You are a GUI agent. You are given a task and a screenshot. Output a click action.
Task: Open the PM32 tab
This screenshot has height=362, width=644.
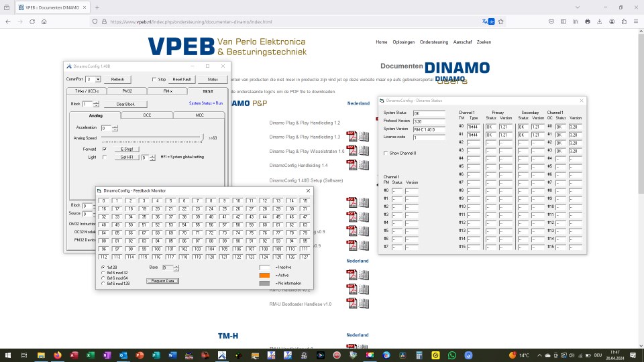click(127, 90)
